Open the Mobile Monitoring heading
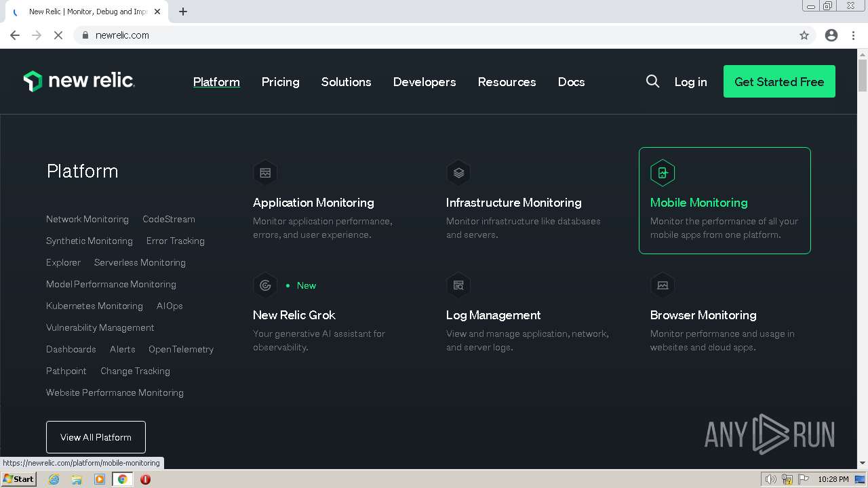The height and width of the screenshot is (488, 868). click(699, 203)
